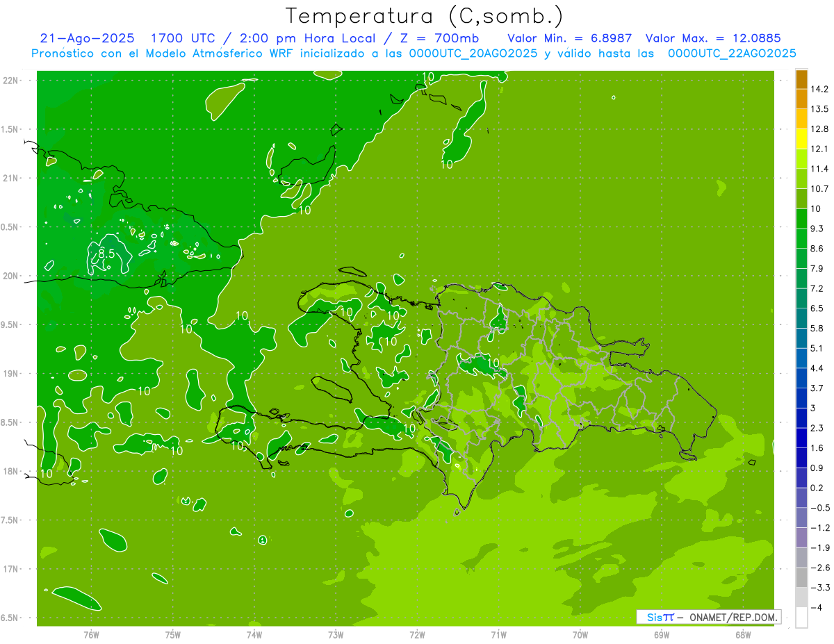Image resolution: width=834 pixels, height=644 pixels.
Task: Click the "6.5N" latitude axis label
Action: [x=10, y=618]
